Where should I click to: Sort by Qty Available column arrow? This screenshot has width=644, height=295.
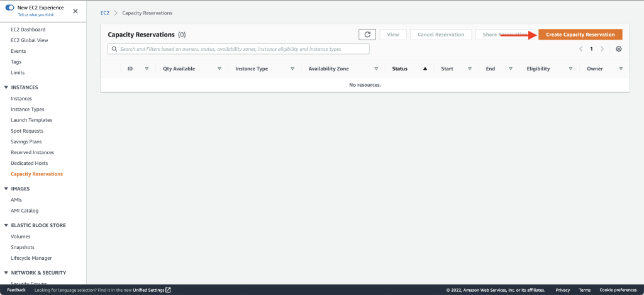(x=219, y=69)
